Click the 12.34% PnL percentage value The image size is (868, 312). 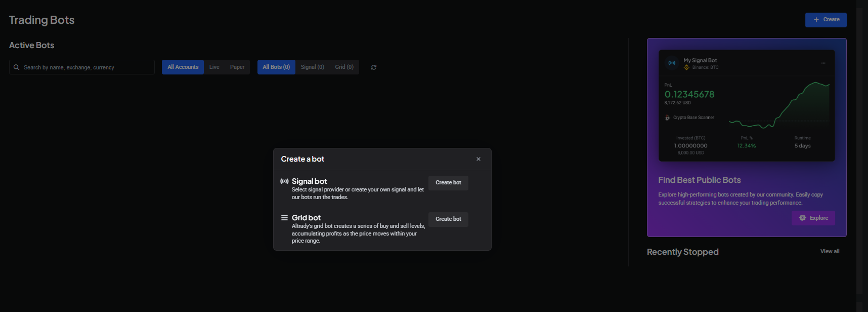[x=747, y=146]
